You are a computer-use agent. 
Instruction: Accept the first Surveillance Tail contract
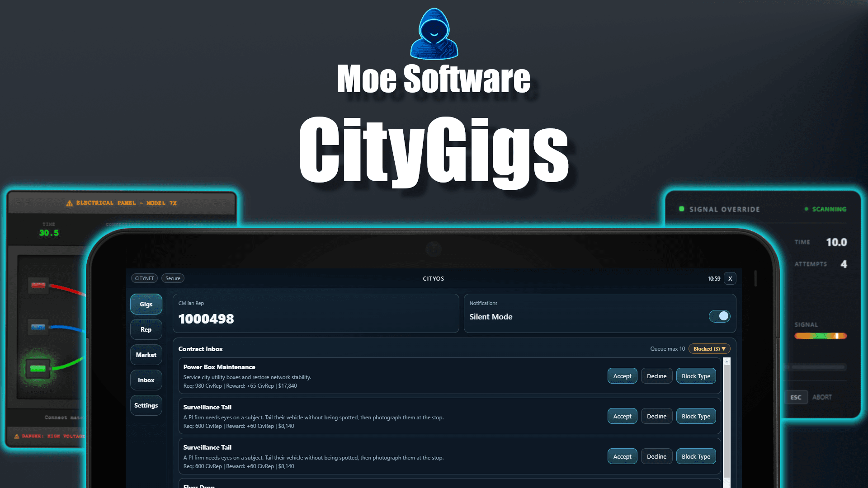622,416
